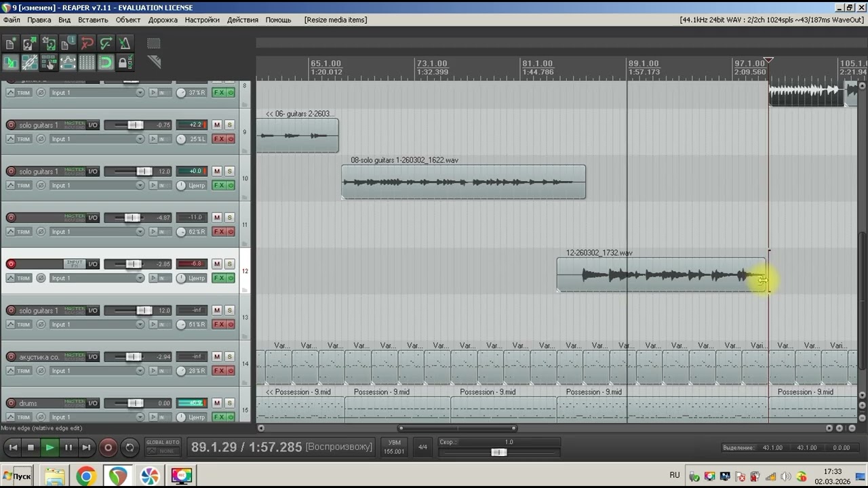Open I/O routing for drums track

(x=93, y=403)
